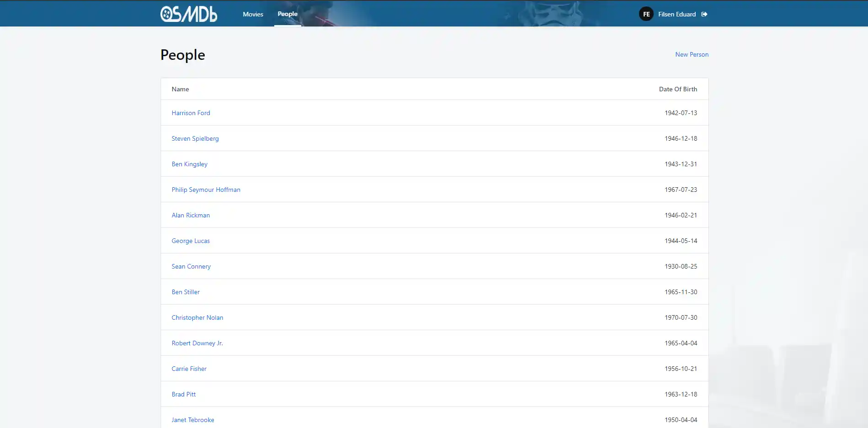Click the logout icon next to Filsen Eduard

(704, 14)
